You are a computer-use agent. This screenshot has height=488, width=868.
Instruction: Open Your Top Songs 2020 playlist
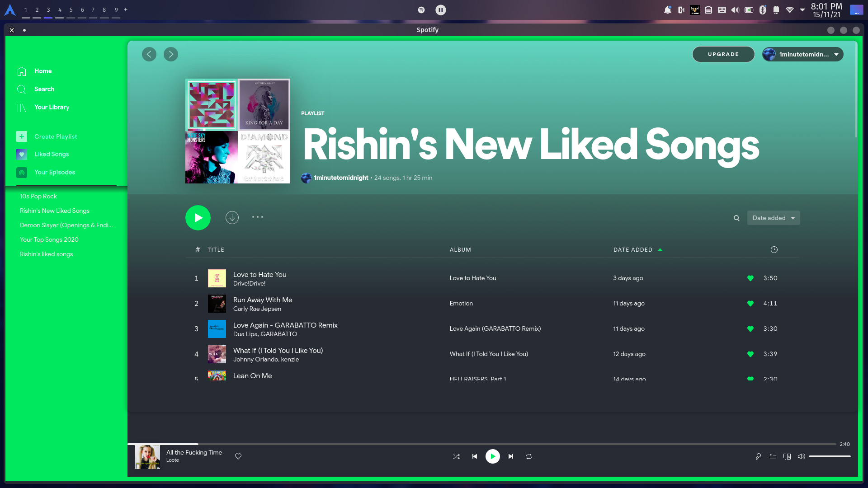(49, 239)
